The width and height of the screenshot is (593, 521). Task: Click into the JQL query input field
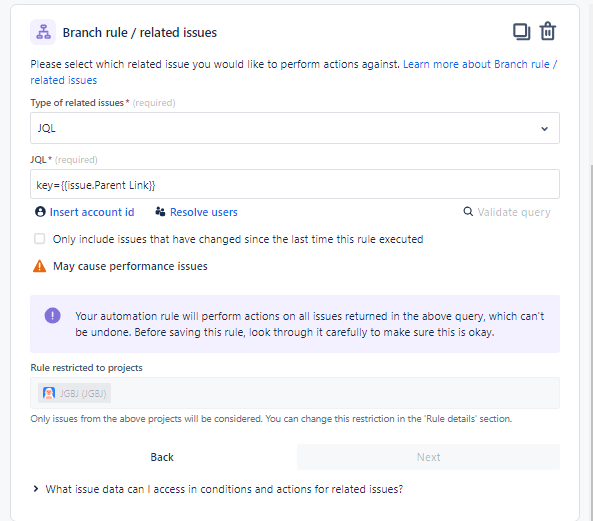pyautogui.click(x=295, y=184)
